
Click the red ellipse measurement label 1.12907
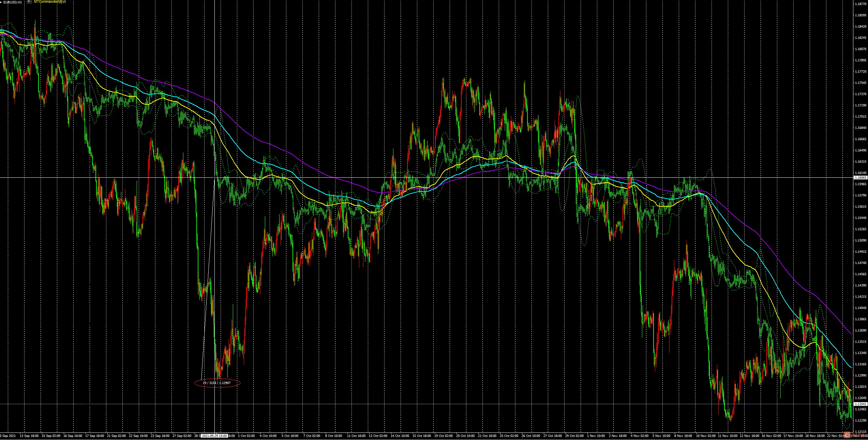tap(217, 383)
